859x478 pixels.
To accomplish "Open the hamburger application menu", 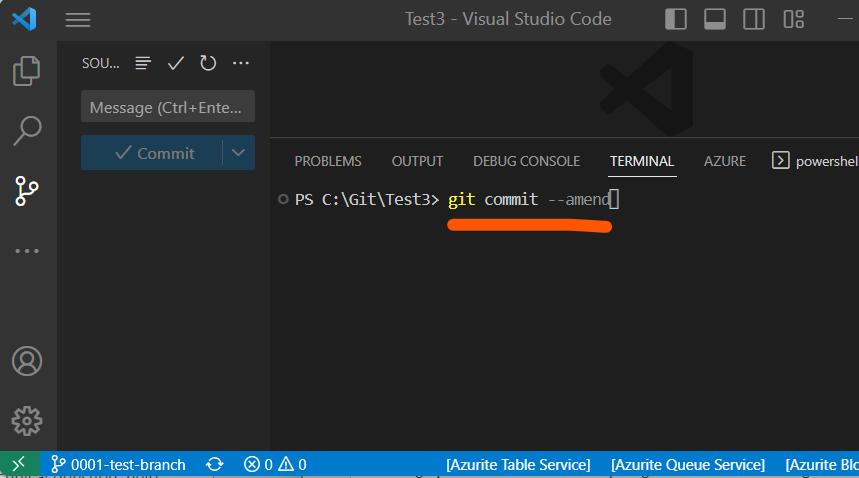I will point(78,20).
